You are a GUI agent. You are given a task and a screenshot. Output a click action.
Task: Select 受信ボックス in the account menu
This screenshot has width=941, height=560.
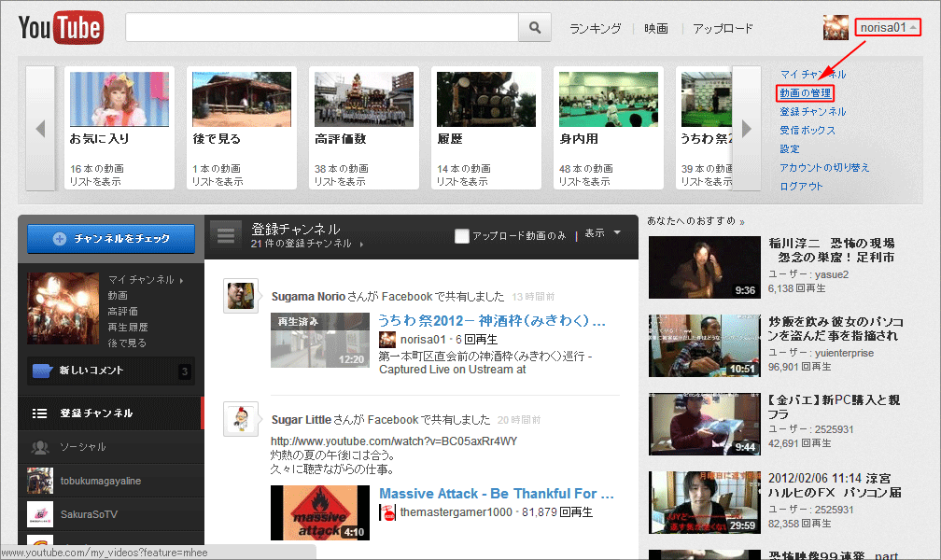click(x=808, y=131)
